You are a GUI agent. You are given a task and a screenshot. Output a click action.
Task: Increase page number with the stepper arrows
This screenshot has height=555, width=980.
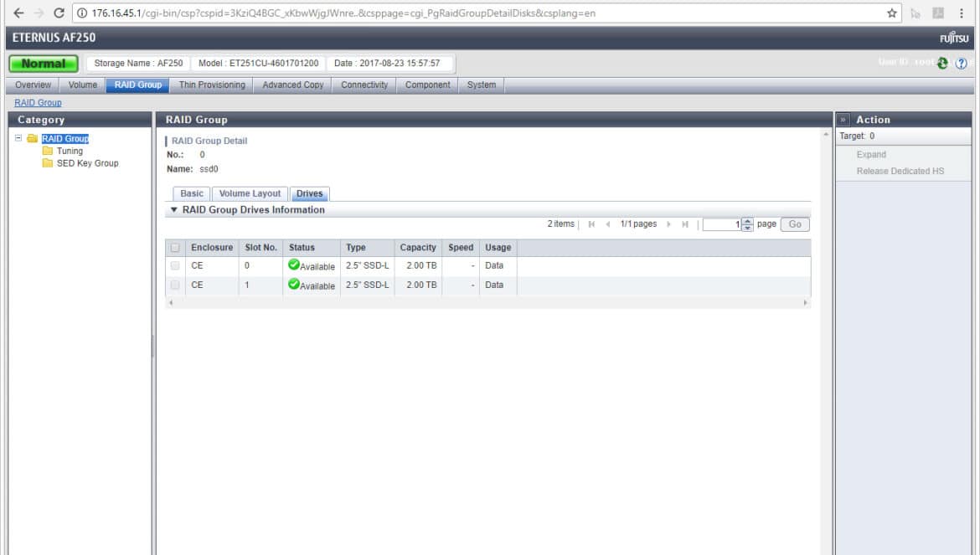747,221
